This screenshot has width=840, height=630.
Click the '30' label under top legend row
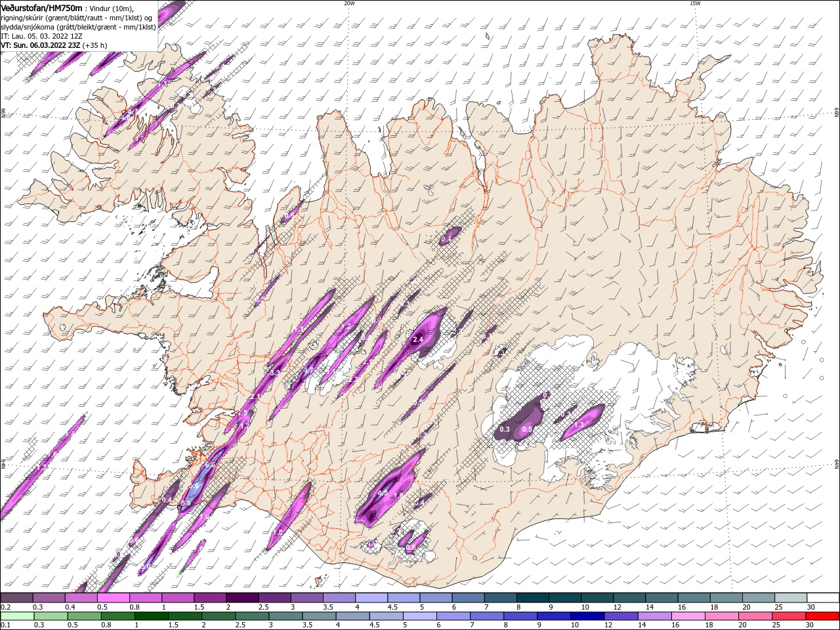pos(810,607)
